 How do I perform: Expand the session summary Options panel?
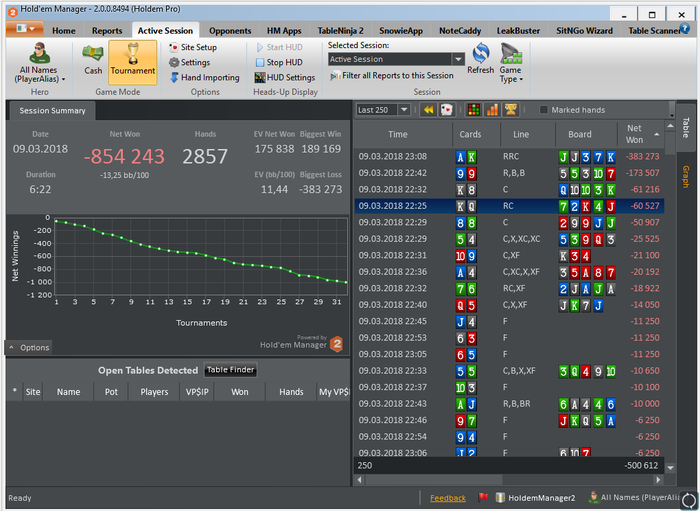[x=29, y=348]
